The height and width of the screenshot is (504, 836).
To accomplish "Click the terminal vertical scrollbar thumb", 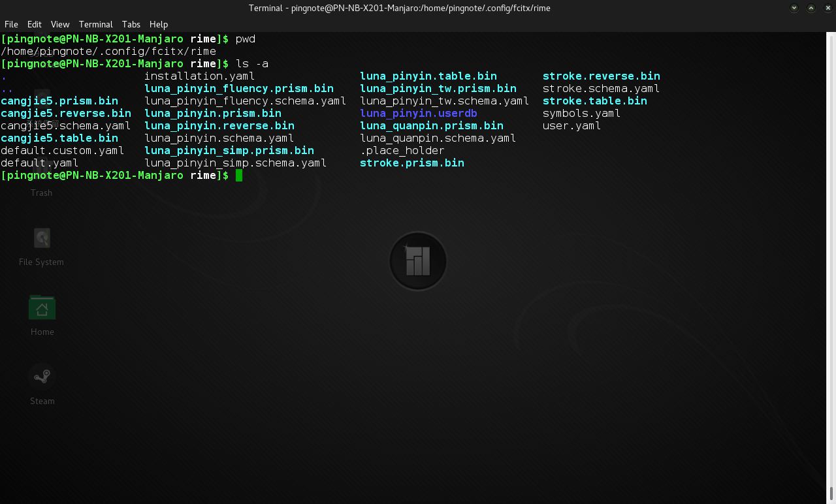I will click(x=831, y=494).
